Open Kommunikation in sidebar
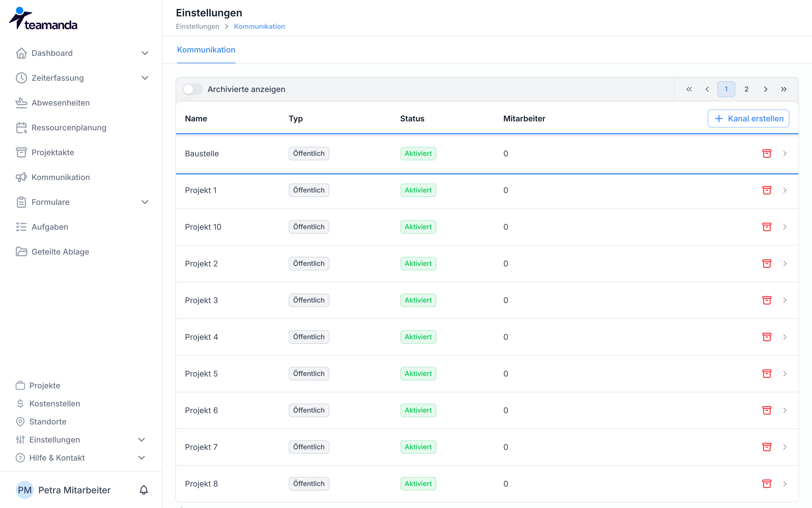The width and height of the screenshot is (812, 508). [53, 178]
